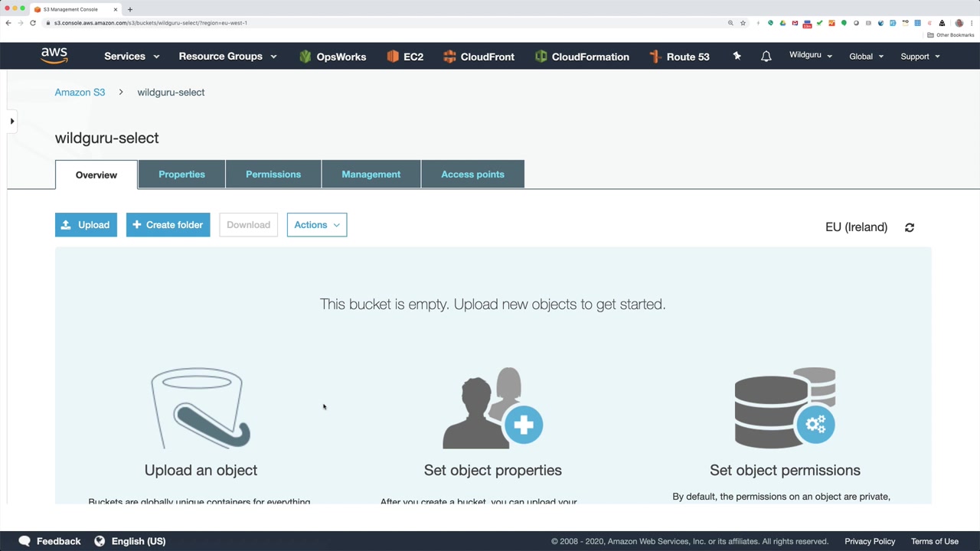980x551 pixels.
Task: Open the Route 53 shortcut icon
Action: coord(655,57)
